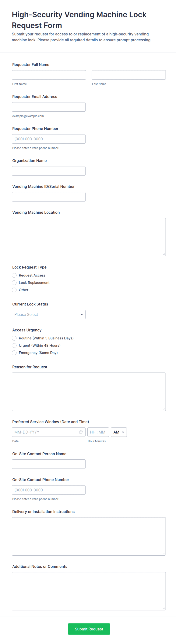The image size is (176, 644).
Task: Select the Request Access option
Action: coord(14,275)
